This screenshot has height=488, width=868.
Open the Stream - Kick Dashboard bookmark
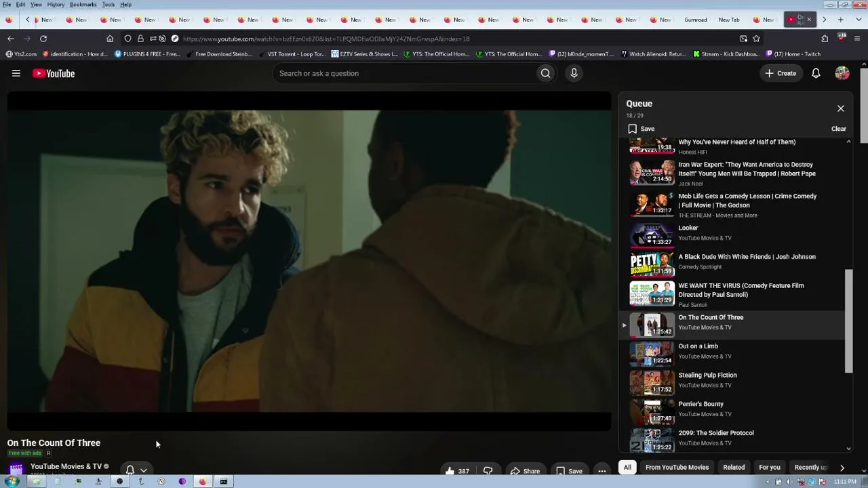(726, 54)
